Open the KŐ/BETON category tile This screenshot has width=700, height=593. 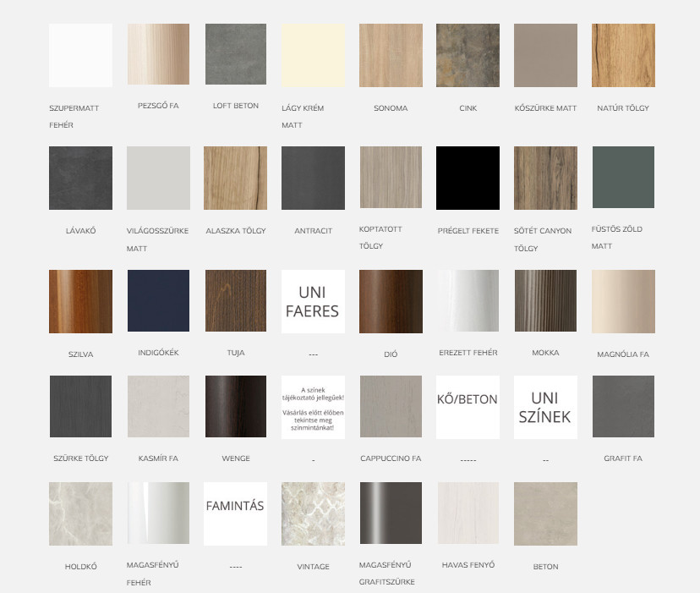pos(468,407)
